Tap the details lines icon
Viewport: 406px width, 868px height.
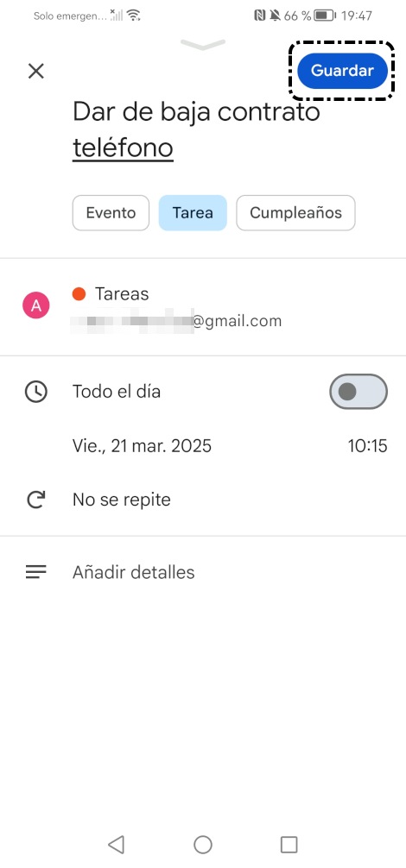click(x=36, y=572)
